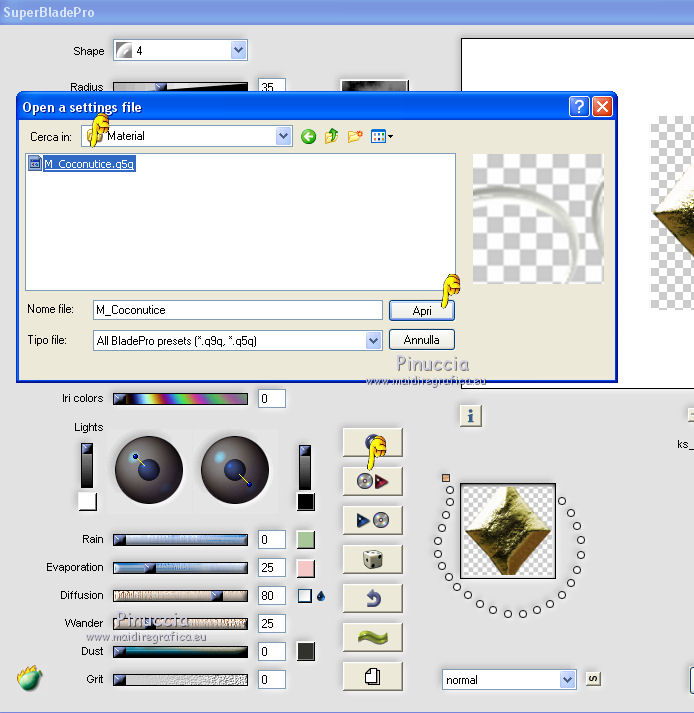Go up one folder level icon
Image resolution: width=694 pixels, height=713 pixels.
332,136
